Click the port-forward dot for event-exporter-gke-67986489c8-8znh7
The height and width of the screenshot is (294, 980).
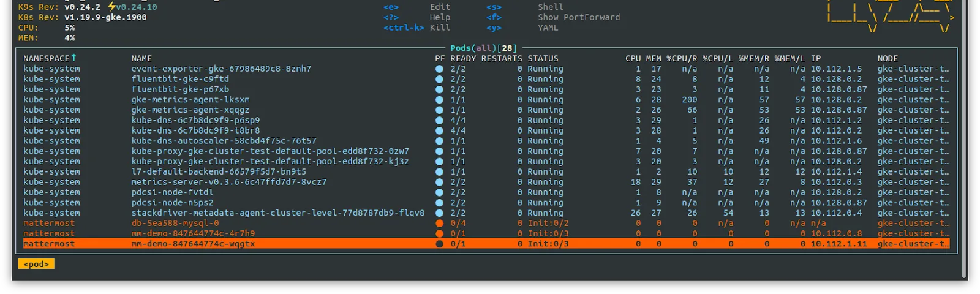click(x=439, y=69)
